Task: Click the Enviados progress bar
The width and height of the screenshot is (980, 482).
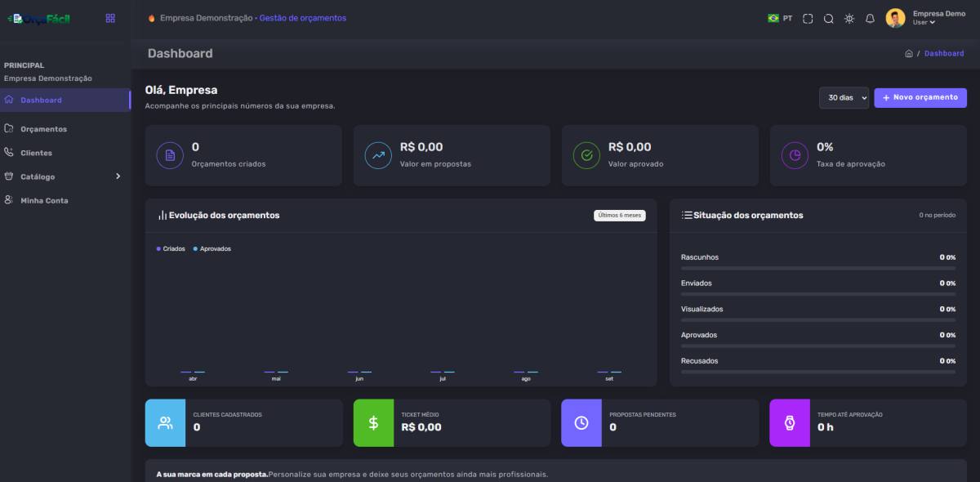Action: [818, 293]
